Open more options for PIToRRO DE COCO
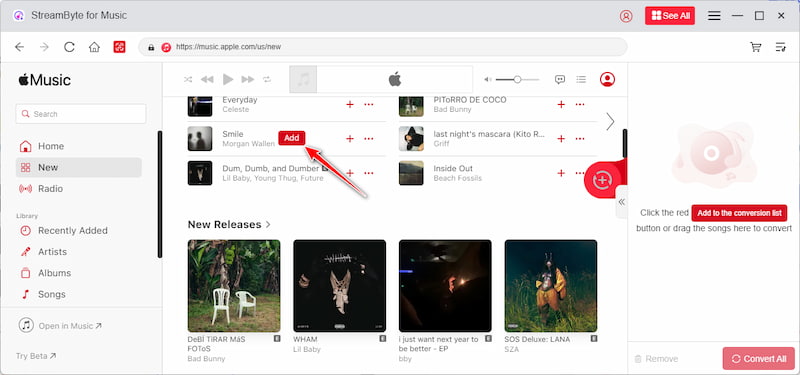Viewport: 800px width, 375px height. (x=580, y=104)
